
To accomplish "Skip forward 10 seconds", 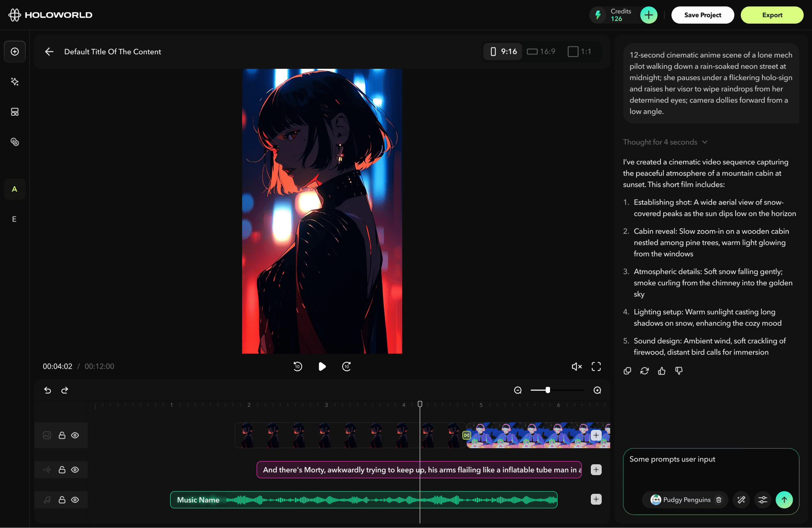I will coord(346,366).
